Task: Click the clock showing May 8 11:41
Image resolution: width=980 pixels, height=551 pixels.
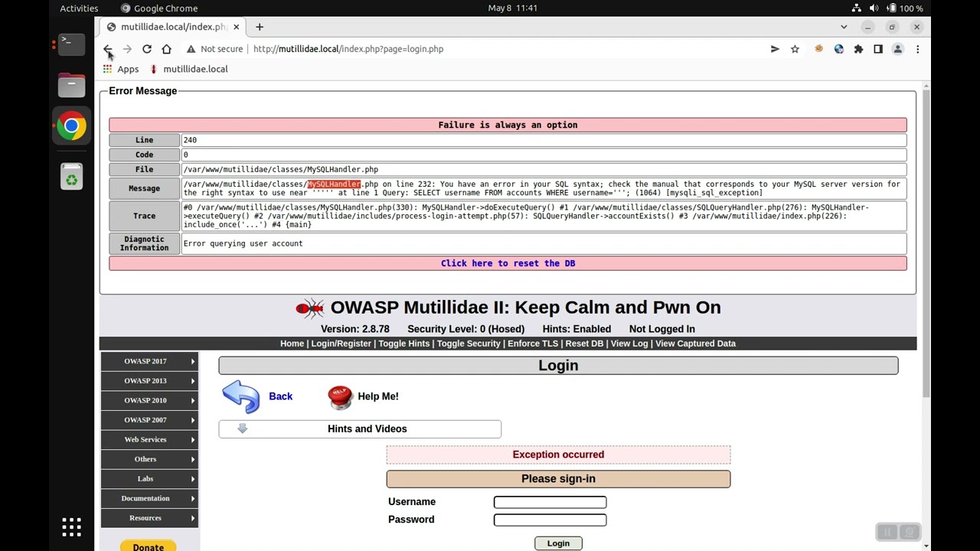Action: [x=512, y=8]
